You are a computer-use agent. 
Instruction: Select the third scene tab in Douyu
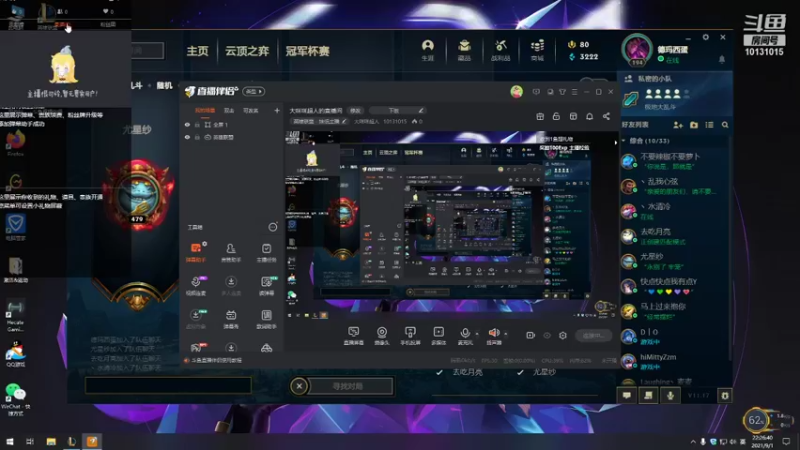click(251, 110)
